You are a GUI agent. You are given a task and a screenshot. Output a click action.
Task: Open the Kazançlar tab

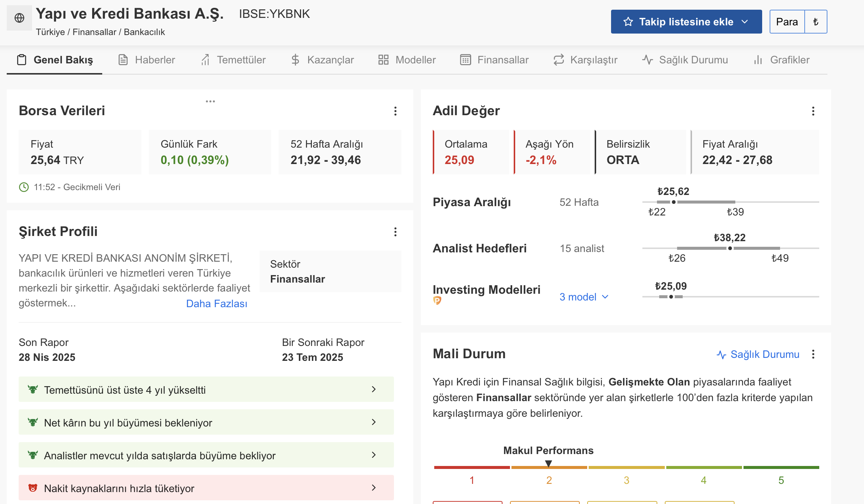(322, 60)
